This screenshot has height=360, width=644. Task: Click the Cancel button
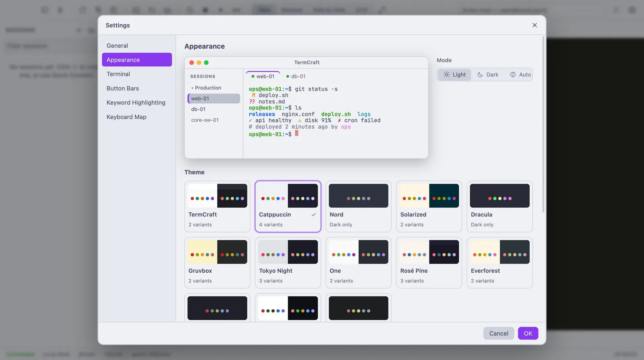coord(499,333)
